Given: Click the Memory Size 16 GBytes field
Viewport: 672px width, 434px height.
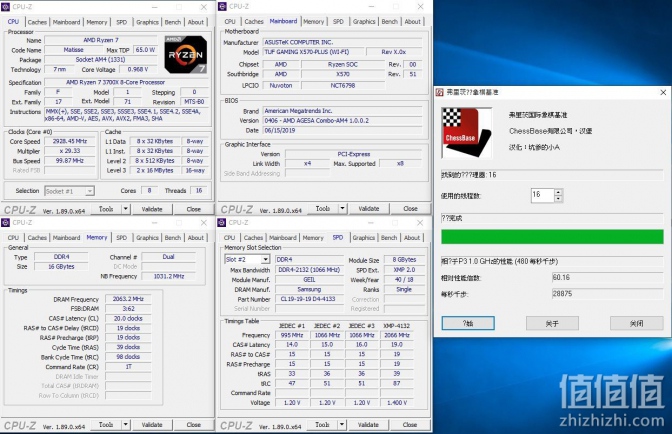Looking at the screenshot, I should point(61,266).
